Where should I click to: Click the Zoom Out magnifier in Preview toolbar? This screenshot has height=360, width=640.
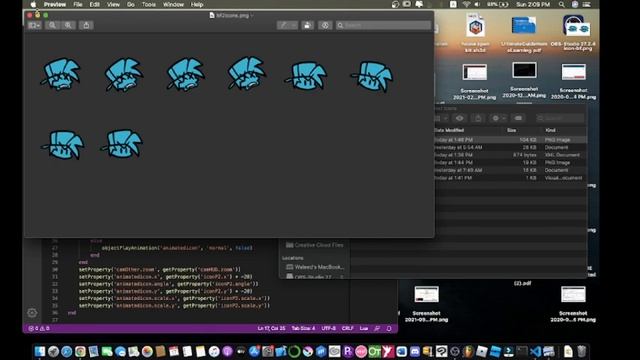point(52,25)
